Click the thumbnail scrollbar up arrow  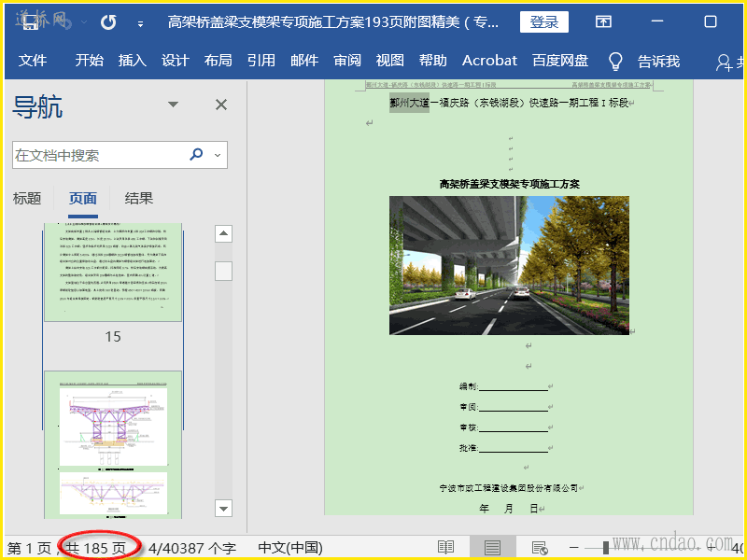(x=223, y=233)
